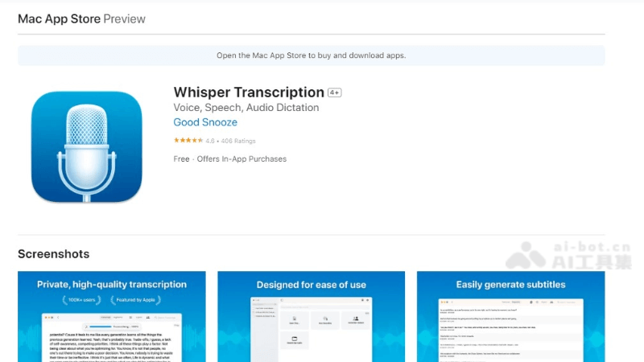644x362 pixels.
Task: Click the 'Open the Mac App Store' banner
Action: click(x=311, y=56)
